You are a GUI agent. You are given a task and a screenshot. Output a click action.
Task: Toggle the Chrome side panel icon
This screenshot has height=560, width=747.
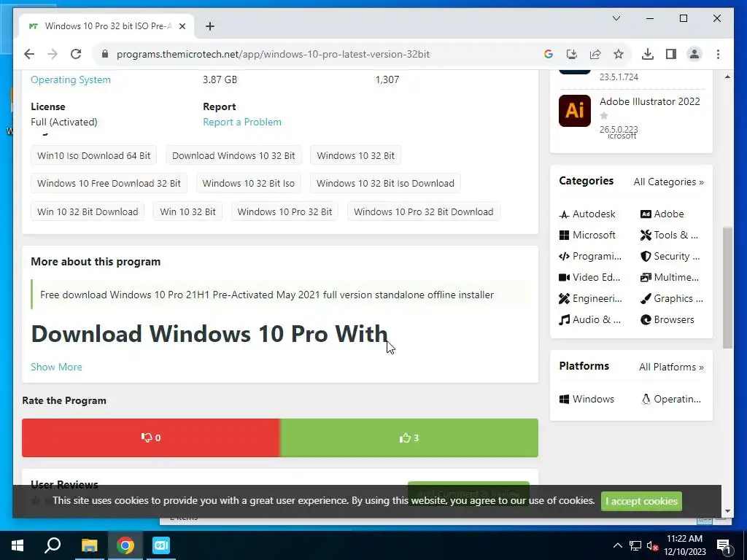[x=671, y=54]
